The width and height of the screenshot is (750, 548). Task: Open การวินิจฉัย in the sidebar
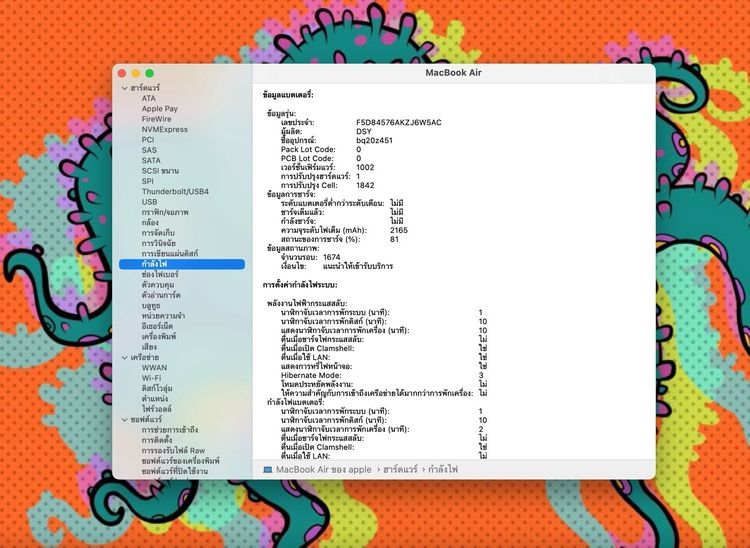(x=159, y=243)
